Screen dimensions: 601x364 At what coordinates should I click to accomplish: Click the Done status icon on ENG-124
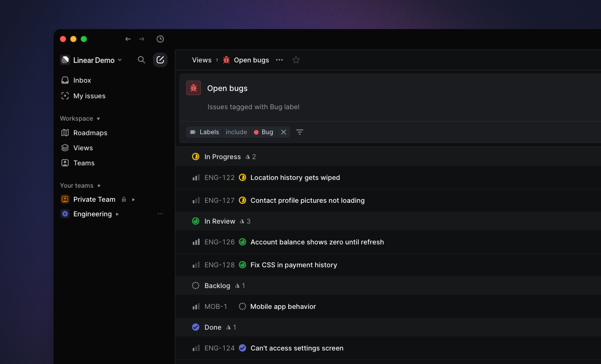[242, 348]
